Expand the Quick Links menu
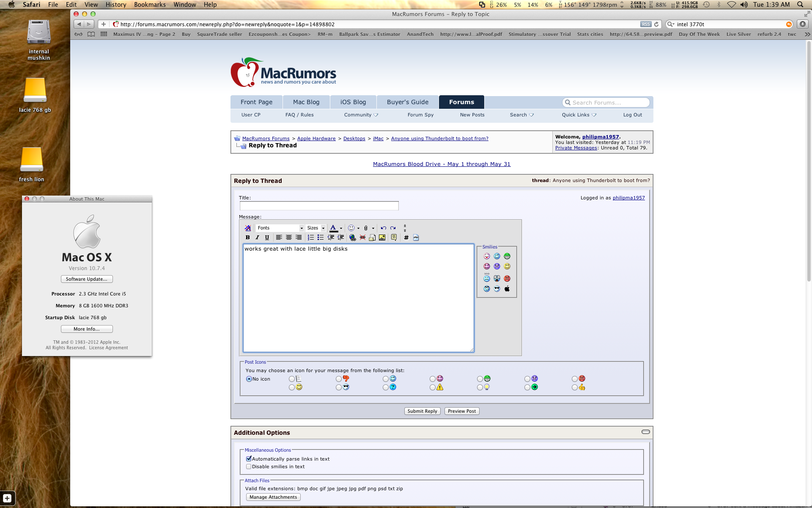Viewport: 812px width, 508px height. pos(579,115)
